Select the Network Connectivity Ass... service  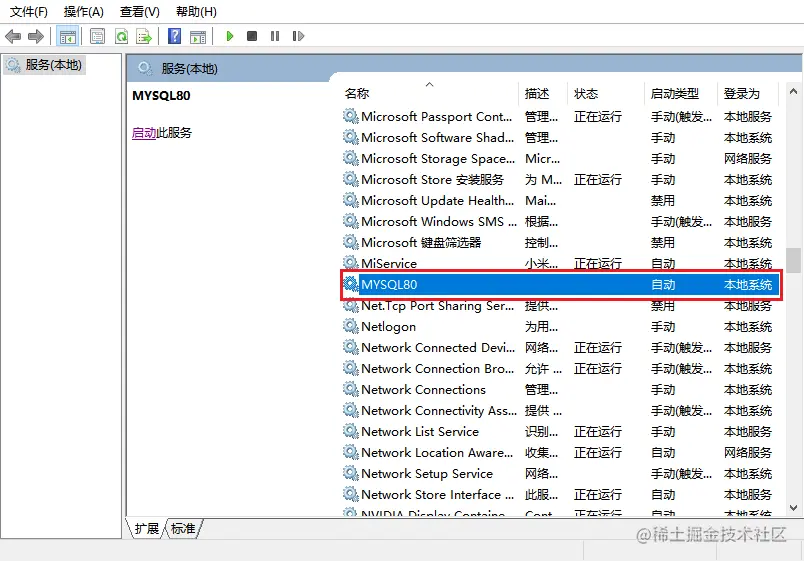(560, 411)
